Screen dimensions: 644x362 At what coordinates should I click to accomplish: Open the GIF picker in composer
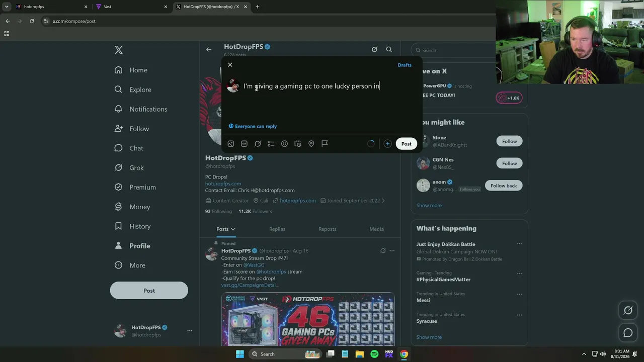(x=244, y=144)
